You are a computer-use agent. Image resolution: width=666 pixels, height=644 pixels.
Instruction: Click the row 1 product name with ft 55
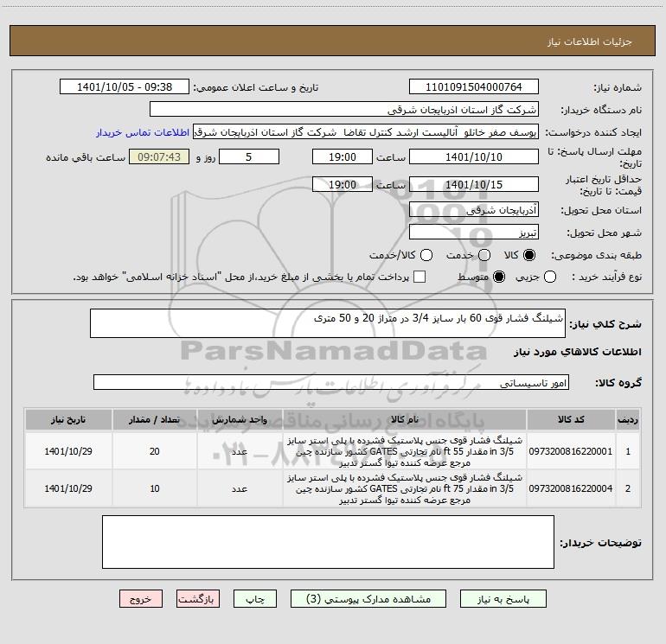coord(405,452)
